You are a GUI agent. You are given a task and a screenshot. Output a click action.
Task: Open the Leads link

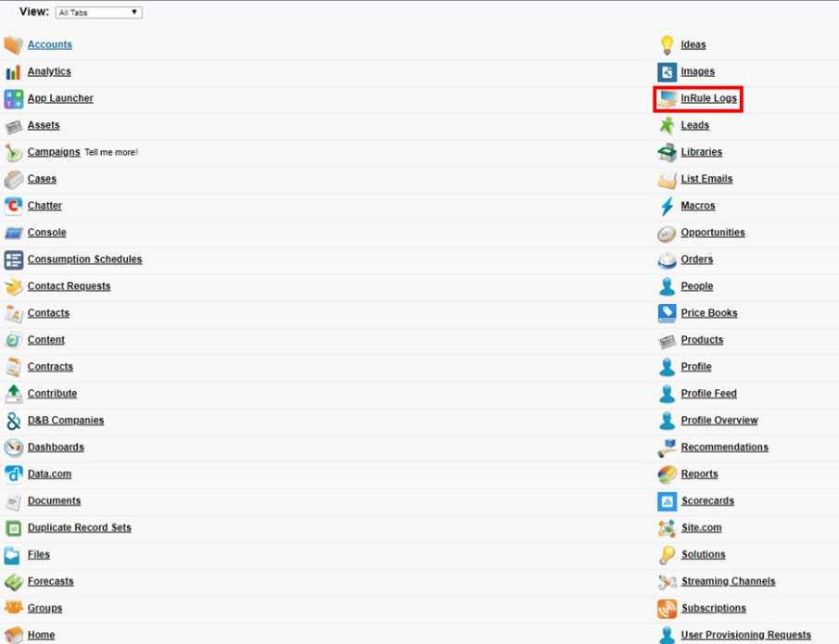coord(695,125)
